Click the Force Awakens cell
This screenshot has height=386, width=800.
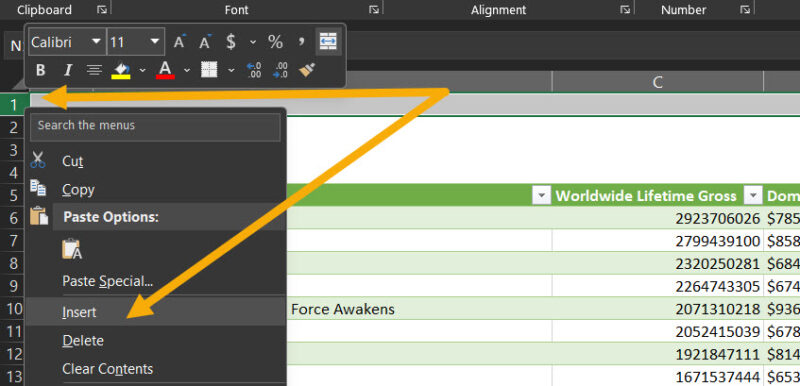pos(418,309)
